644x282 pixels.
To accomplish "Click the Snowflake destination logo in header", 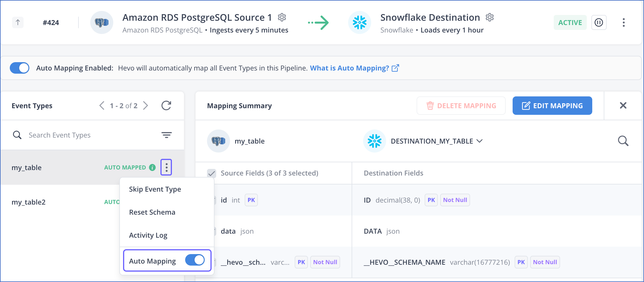I will pyautogui.click(x=360, y=22).
